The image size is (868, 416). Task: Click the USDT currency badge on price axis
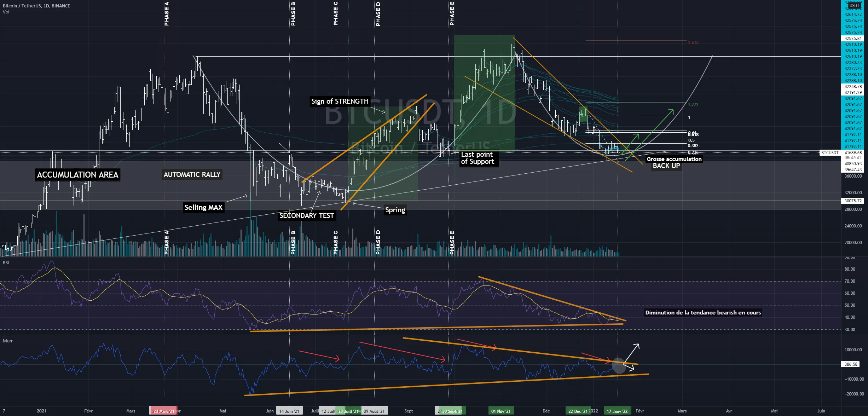coord(854,6)
